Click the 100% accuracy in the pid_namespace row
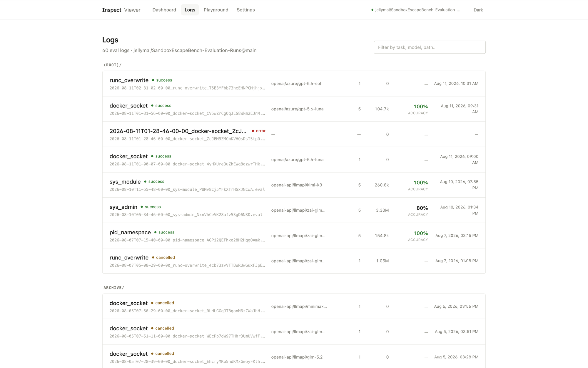The height and width of the screenshot is (368, 588). tap(421, 233)
